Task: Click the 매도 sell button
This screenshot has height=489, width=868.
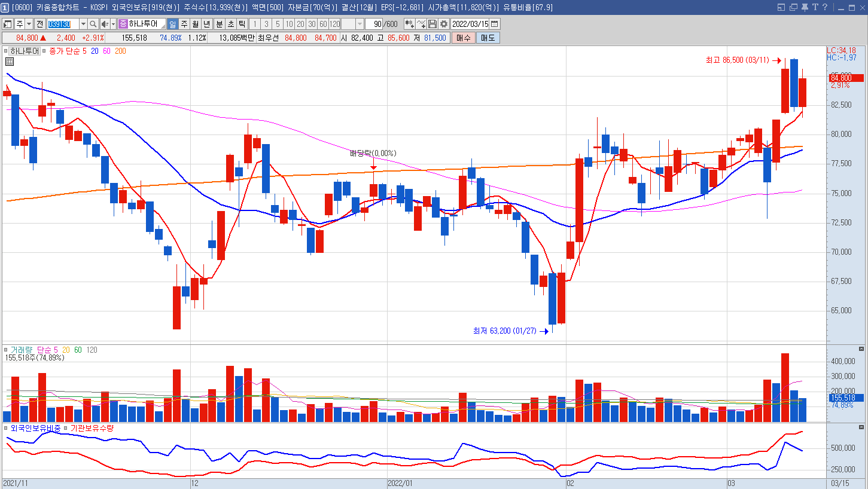Action: [488, 38]
